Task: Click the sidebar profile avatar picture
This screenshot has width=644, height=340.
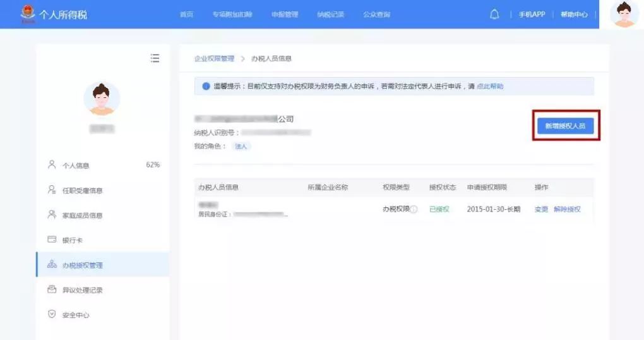Action: tap(102, 99)
